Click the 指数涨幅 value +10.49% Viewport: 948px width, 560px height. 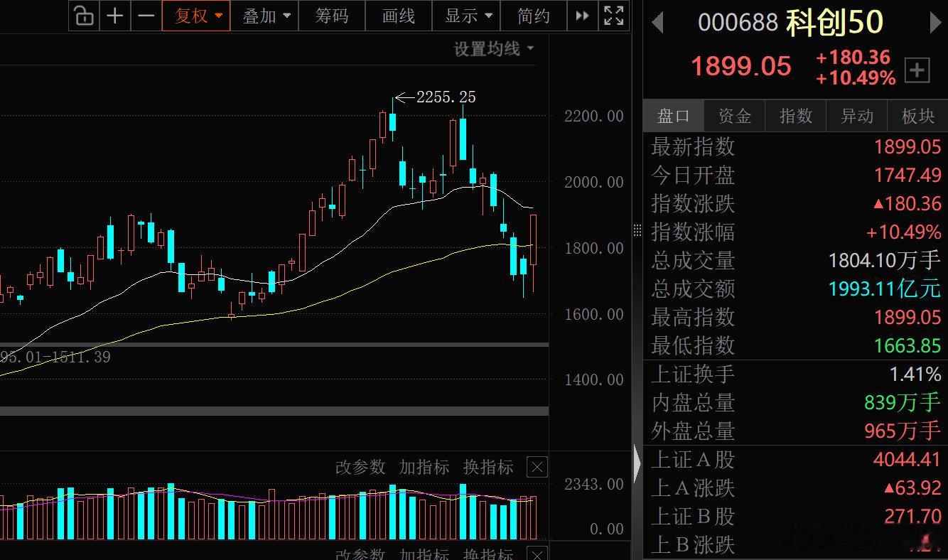coord(903,232)
